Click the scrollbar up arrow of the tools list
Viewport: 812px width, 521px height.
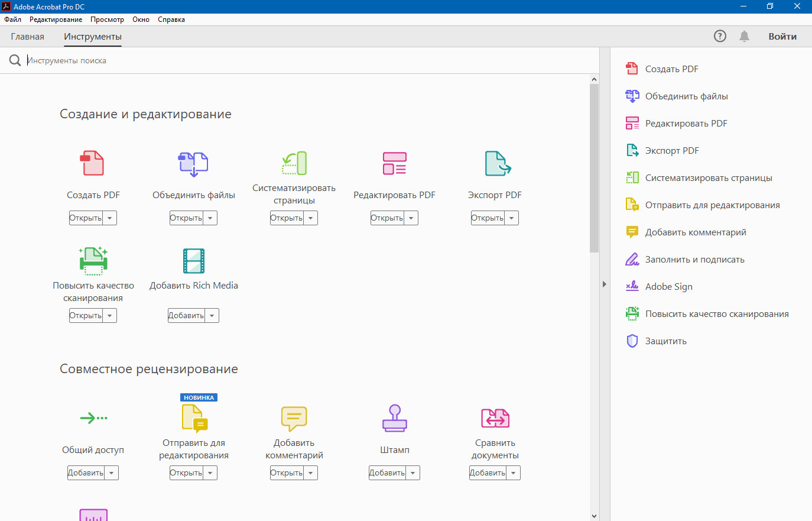click(x=595, y=79)
